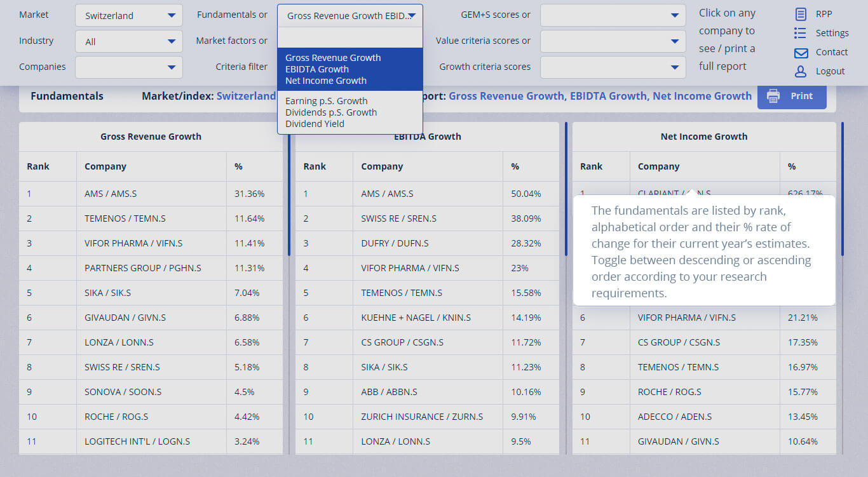
Task: Open PARTNERS GROUP / PGHN.S company row
Action: (143, 268)
